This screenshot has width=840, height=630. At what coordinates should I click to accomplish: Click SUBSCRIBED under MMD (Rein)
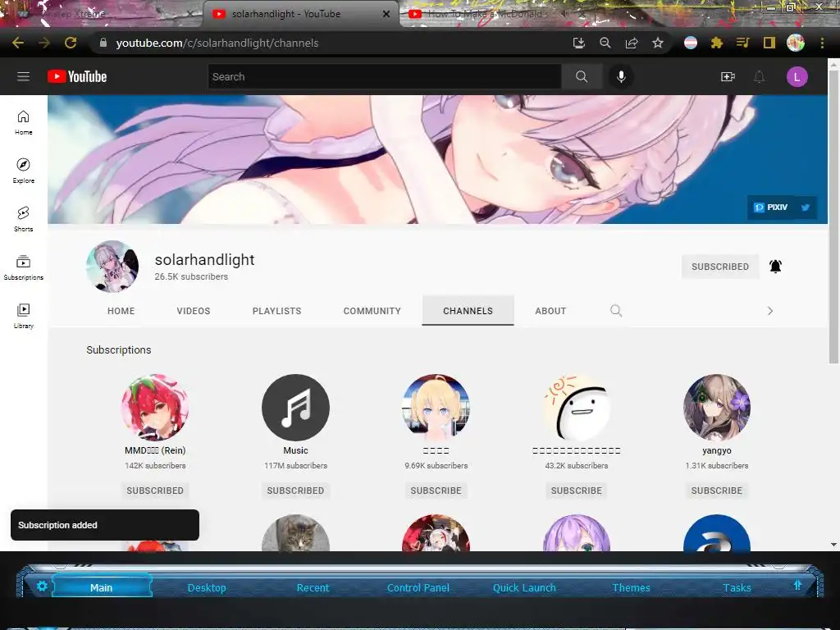155,491
